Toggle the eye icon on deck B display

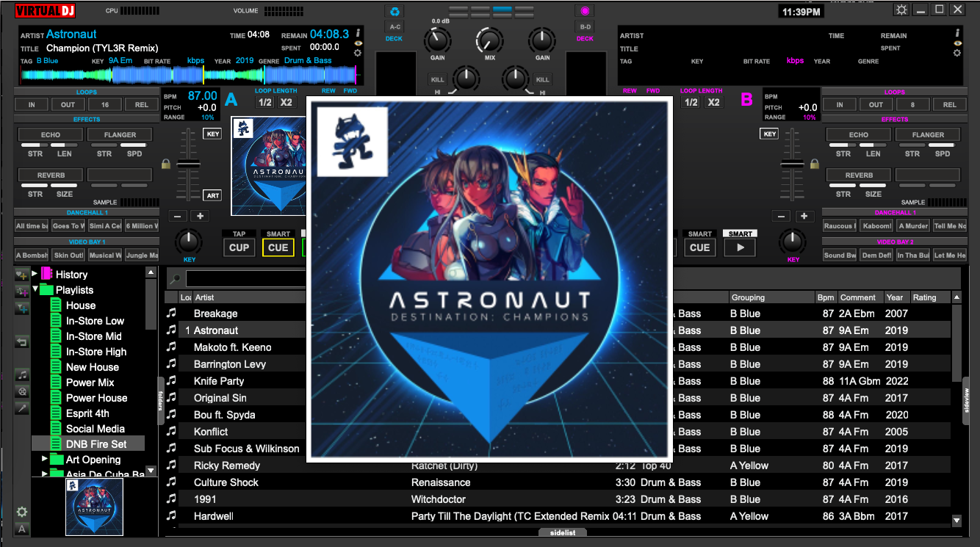point(957,43)
